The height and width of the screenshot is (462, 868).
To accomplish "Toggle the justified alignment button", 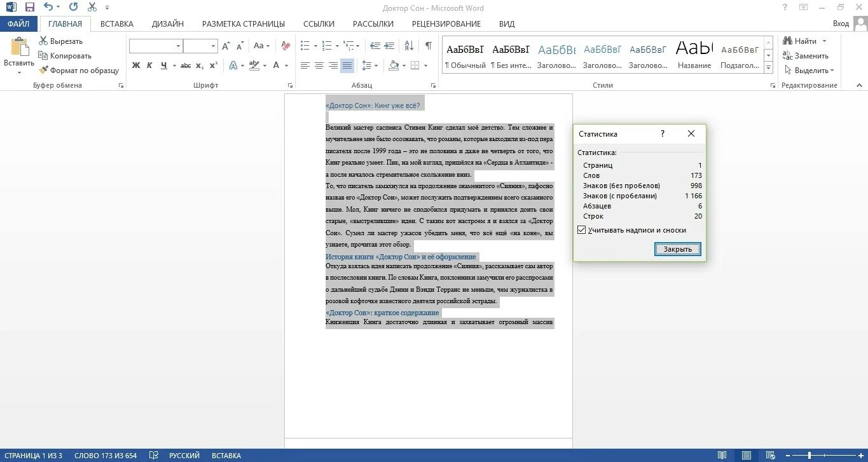I will click(347, 65).
